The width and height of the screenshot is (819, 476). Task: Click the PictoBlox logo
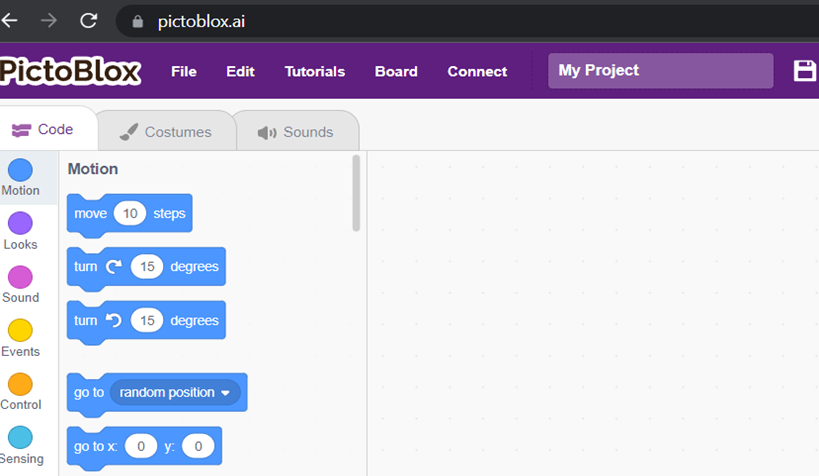(x=71, y=72)
